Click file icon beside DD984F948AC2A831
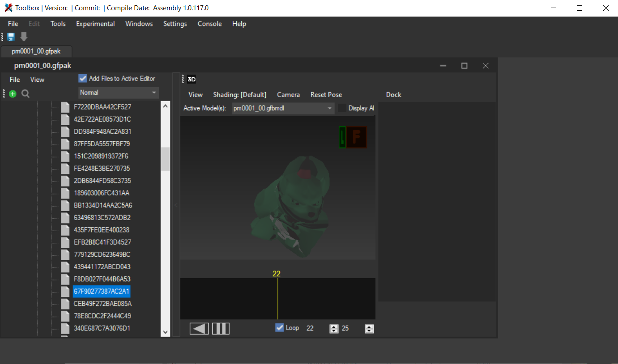 tap(65, 132)
